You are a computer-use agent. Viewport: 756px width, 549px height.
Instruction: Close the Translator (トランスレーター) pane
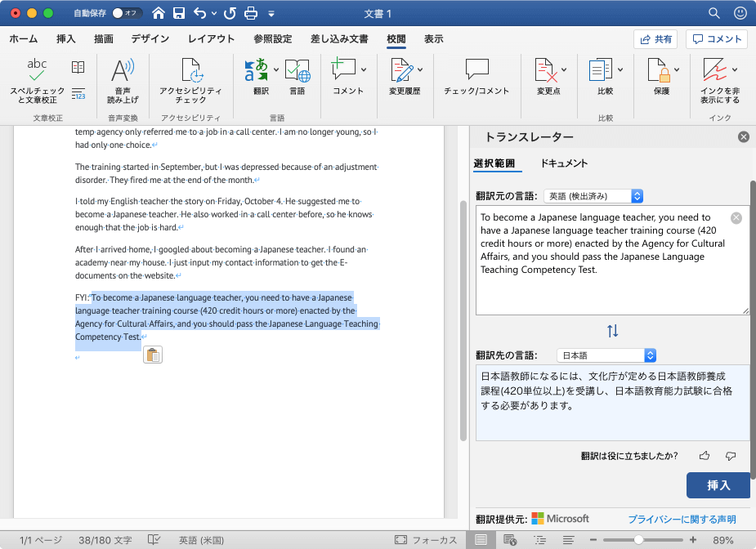click(x=744, y=137)
